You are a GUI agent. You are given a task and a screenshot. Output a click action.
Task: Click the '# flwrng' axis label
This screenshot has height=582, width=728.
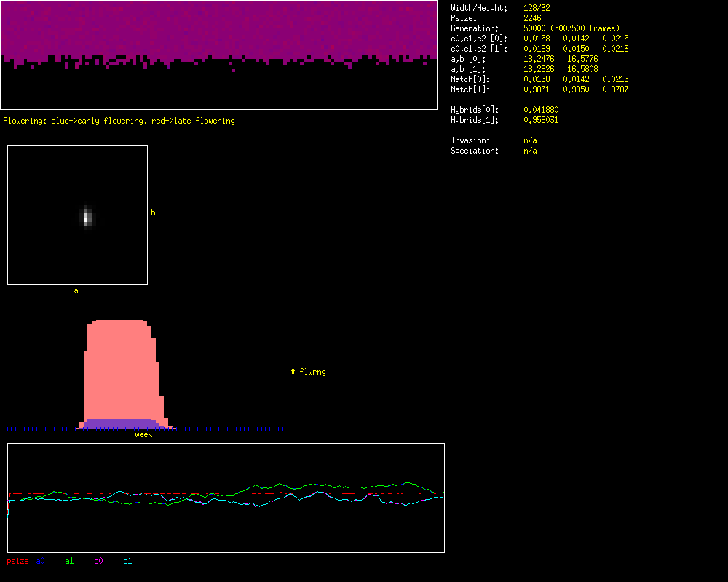tap(308, 372)
